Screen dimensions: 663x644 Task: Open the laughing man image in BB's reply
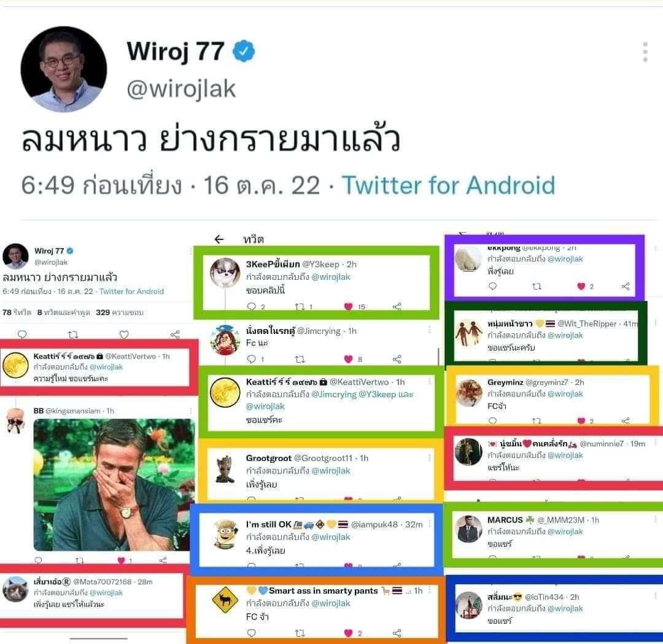click(x=114, y=484)
